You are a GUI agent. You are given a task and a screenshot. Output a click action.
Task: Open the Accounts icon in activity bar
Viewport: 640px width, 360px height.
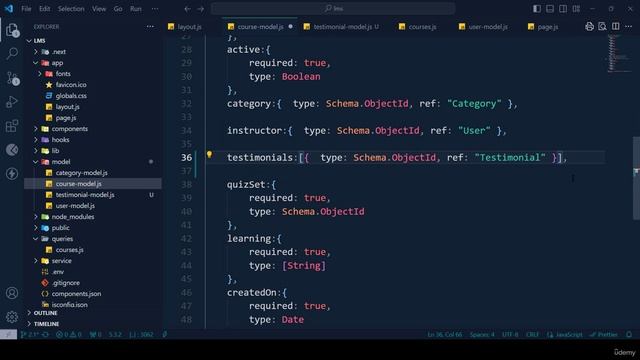(x=12, y=293)
